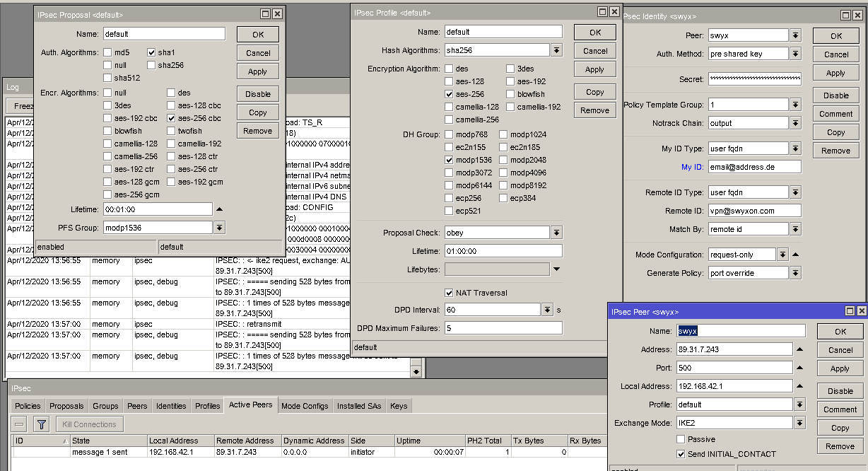The image size is (868, 471).
Task: Open the Proposal Check dropdown
Action: (557, 231)
